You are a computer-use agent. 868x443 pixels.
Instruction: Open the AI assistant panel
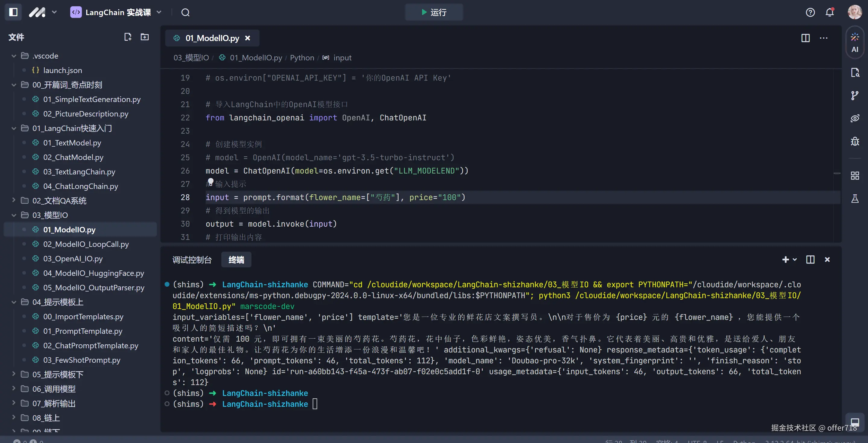click(854, 42)
